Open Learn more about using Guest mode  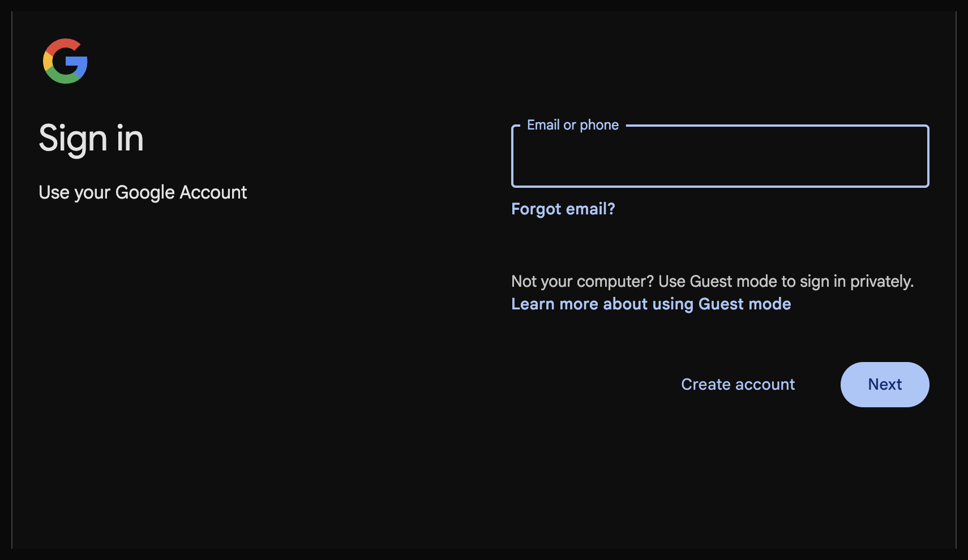[x=651, y=304]
